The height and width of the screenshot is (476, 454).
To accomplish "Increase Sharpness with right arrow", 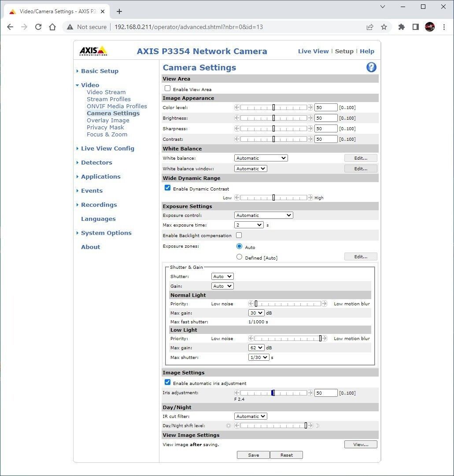I will (x=310, y=128).
